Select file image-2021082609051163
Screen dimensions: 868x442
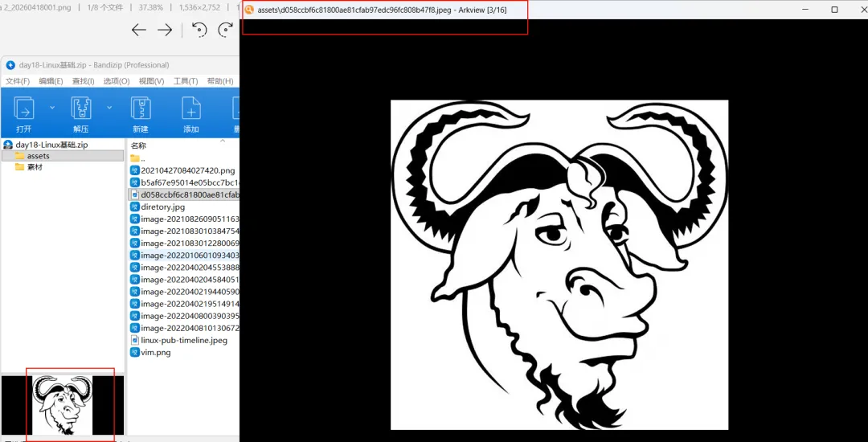[190, 219]
